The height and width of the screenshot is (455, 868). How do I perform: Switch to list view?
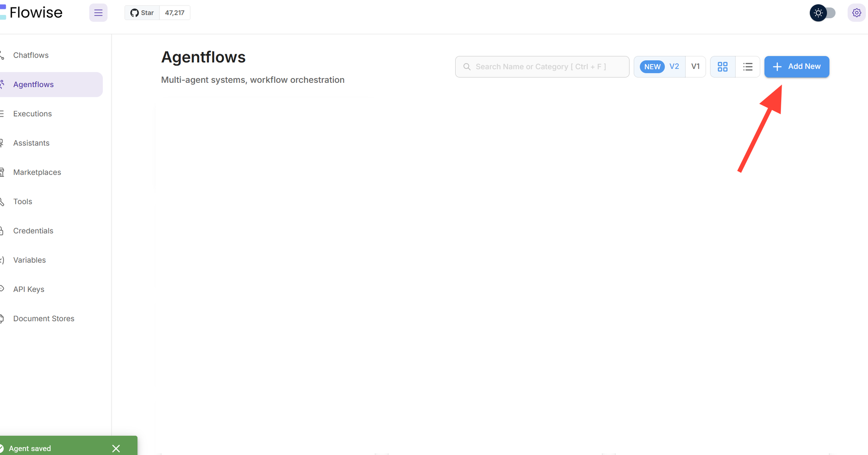747,67
